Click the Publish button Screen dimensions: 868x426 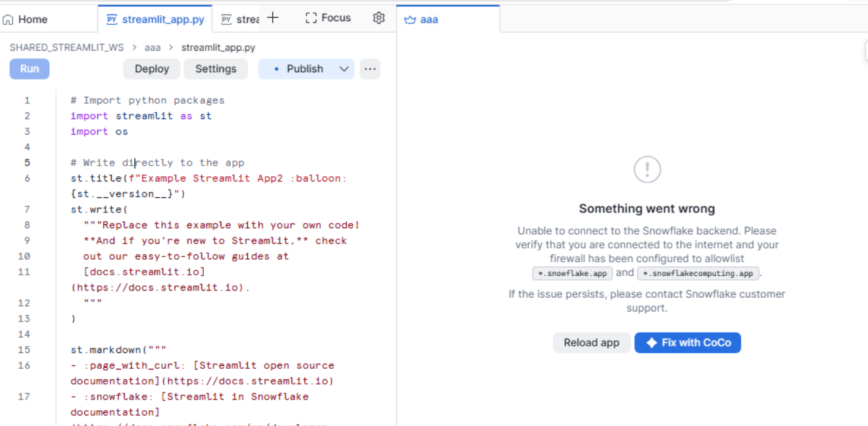299,69
